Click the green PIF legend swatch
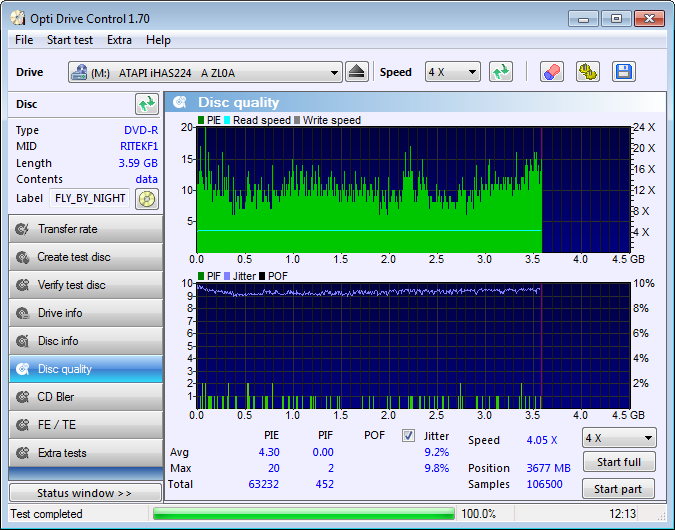 point(201,276)
